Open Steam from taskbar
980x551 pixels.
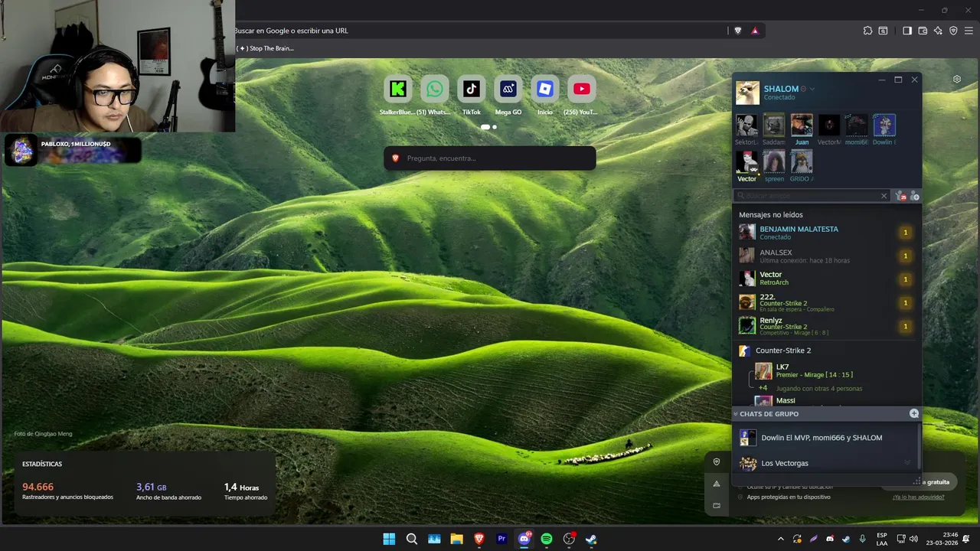(x=591, y=539)
